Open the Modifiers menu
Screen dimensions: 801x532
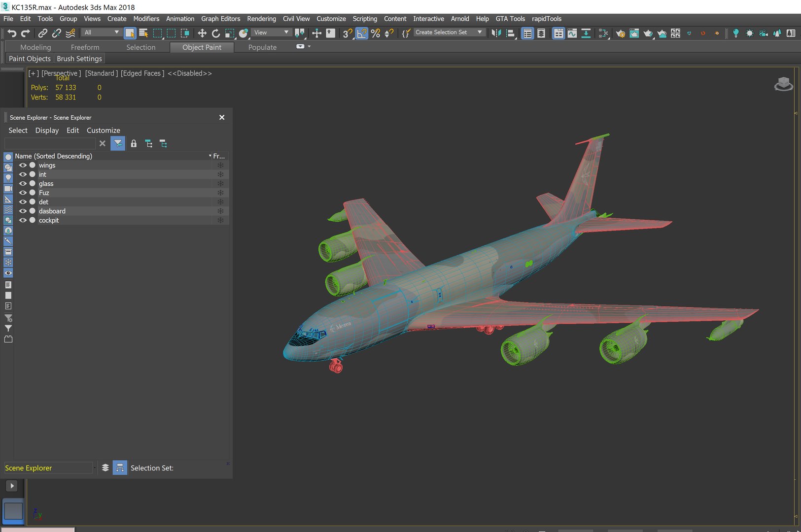pyautogui.click(x=146, y=19)
